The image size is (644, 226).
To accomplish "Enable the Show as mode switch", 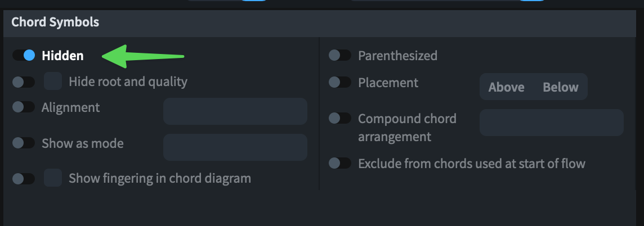I will pyautogui.click(x=24, y=143).
